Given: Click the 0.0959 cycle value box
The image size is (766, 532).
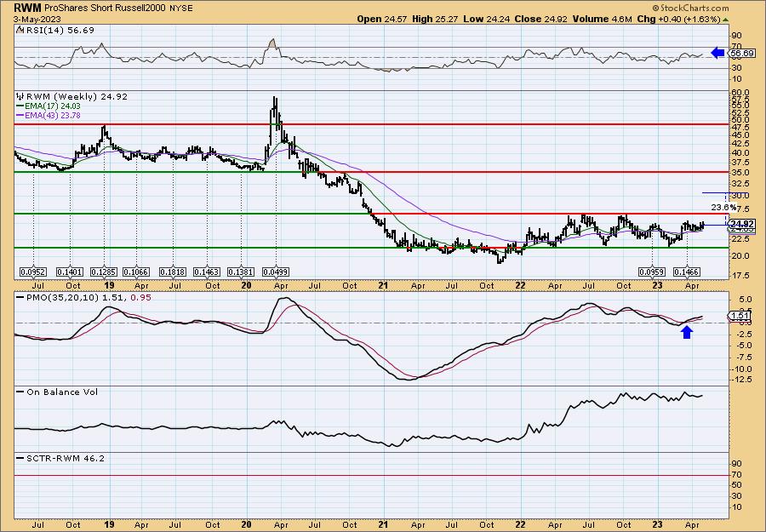Looking at the screenshot, I should tap(653, 272).
